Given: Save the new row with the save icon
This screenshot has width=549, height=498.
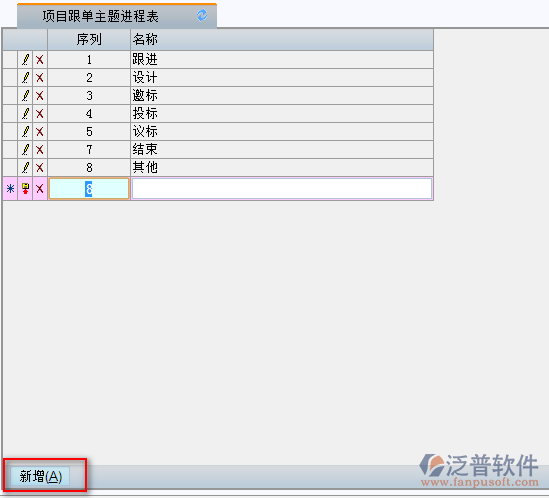Looking at the screenshot, I should coord(25,188).
